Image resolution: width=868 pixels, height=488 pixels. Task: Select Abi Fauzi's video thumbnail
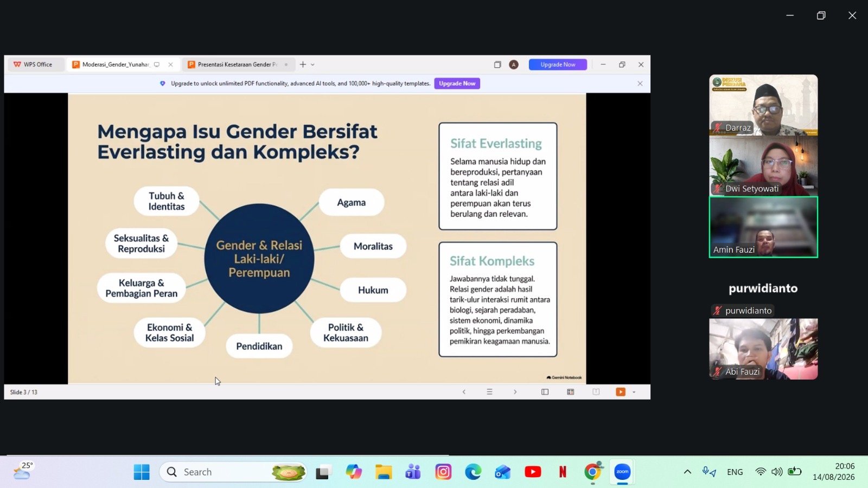pyautogui.click(x=763, y=349)
